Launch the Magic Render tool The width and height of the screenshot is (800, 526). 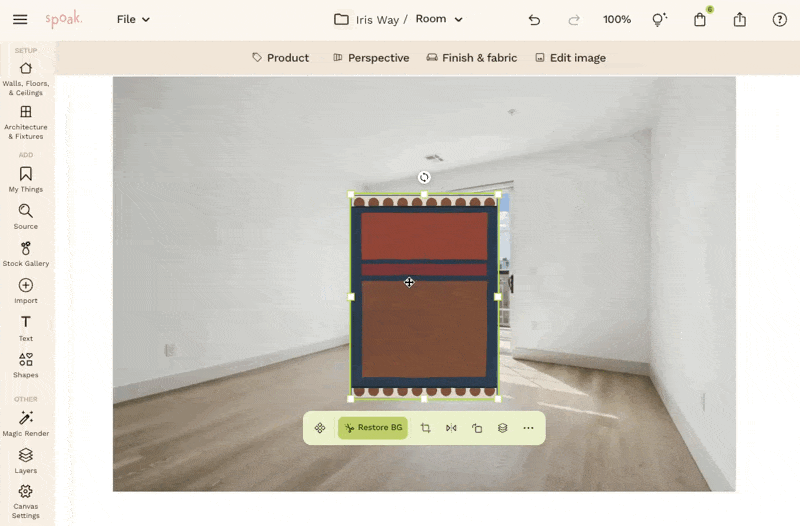click(26, 424)
